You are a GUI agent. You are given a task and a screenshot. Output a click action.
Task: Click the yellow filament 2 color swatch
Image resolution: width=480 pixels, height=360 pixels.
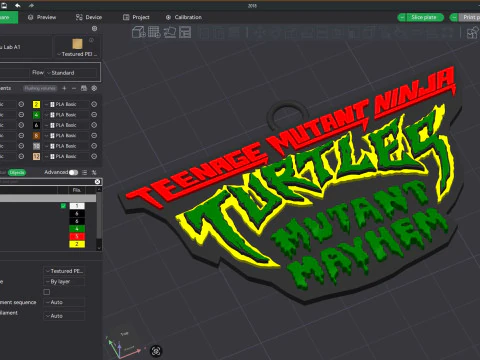click(x=36, y=104)
